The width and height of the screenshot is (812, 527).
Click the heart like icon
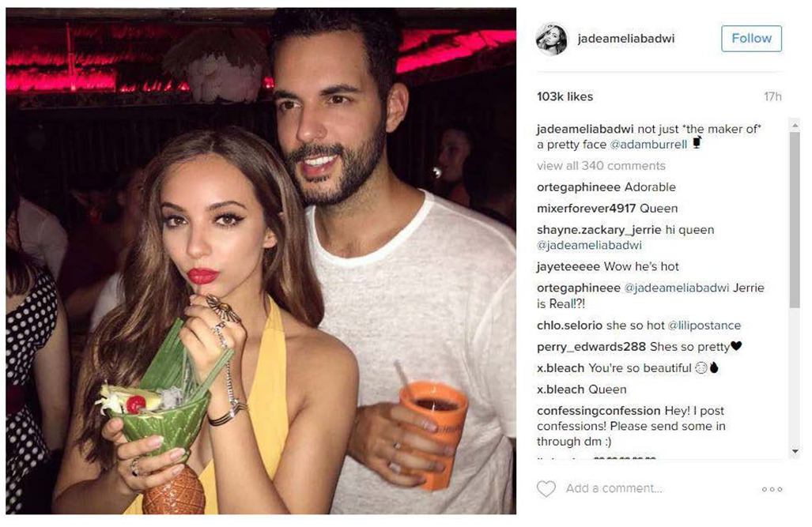click(546, 488)
